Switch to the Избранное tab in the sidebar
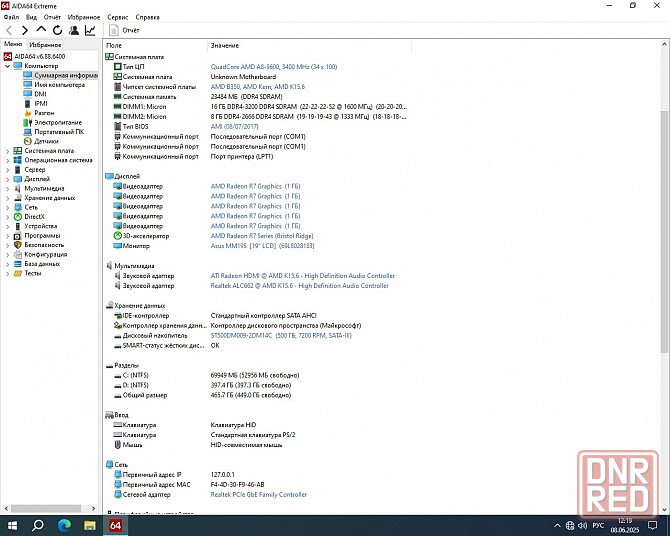This screenshot has height=536, width=670. [45, 44]
